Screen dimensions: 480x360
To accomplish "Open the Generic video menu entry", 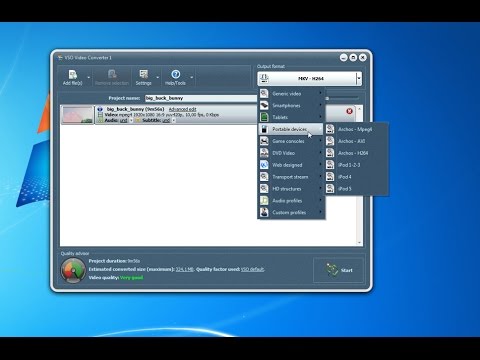I will coord(291,94).
